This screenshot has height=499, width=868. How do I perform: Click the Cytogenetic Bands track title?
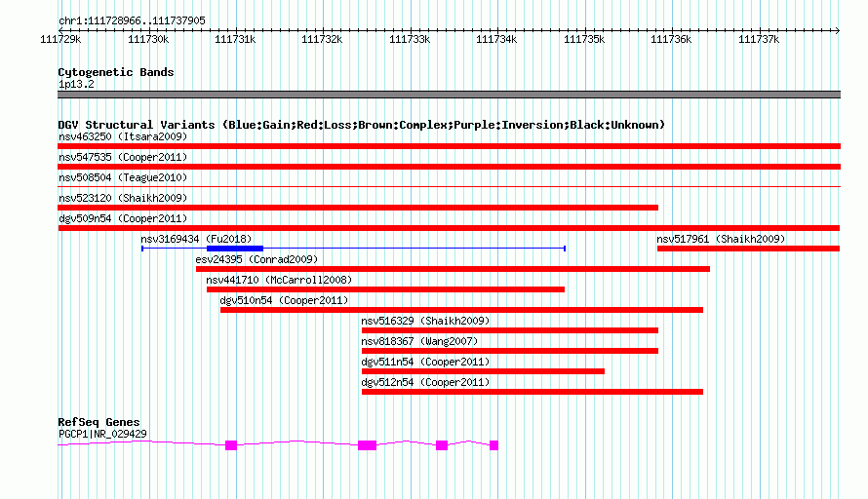[116, 72]
